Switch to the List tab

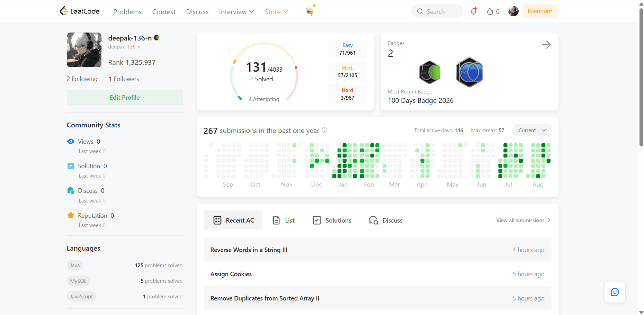(x=284, y=220)
